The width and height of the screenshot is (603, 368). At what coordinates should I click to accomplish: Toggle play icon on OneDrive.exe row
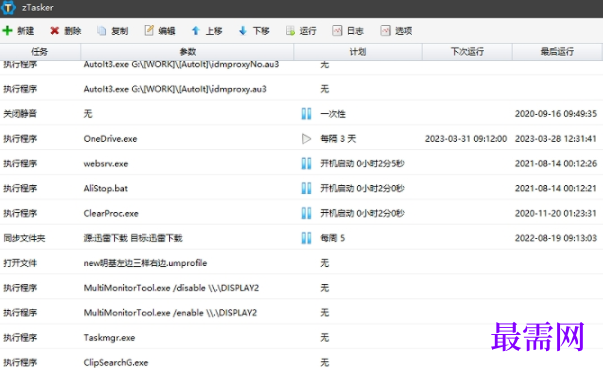point(306,138)
